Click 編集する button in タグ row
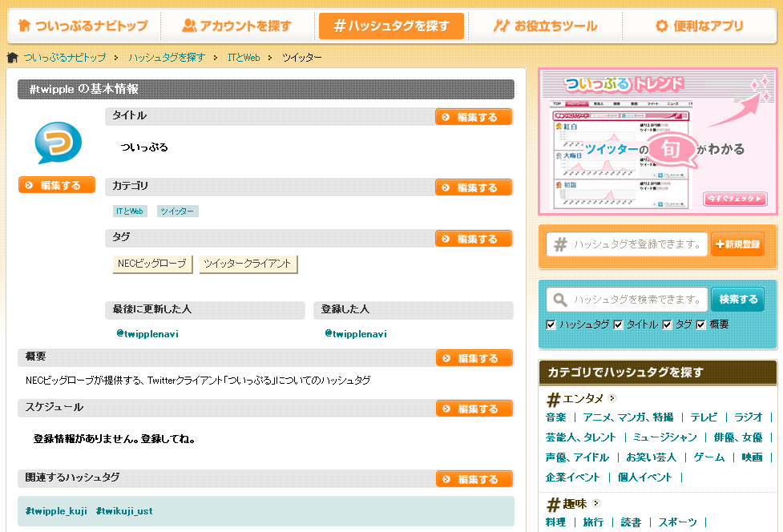This screenshot has width=783, height=532. point(474,239)
